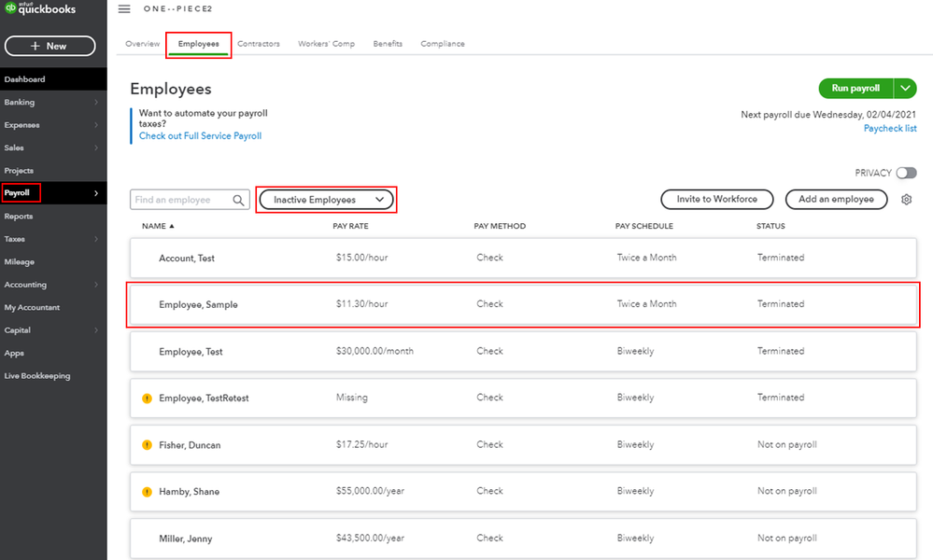Click the Invite to Workforce button
This screenshot has width=933, height=560.
click(716, 199)
